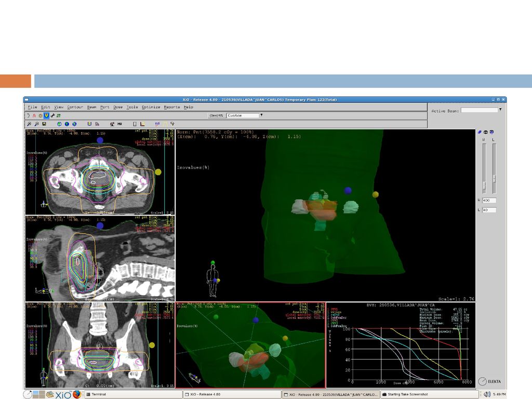The image size is (532, 399).
Task: Open the Help menu
Action: [188, 107]
